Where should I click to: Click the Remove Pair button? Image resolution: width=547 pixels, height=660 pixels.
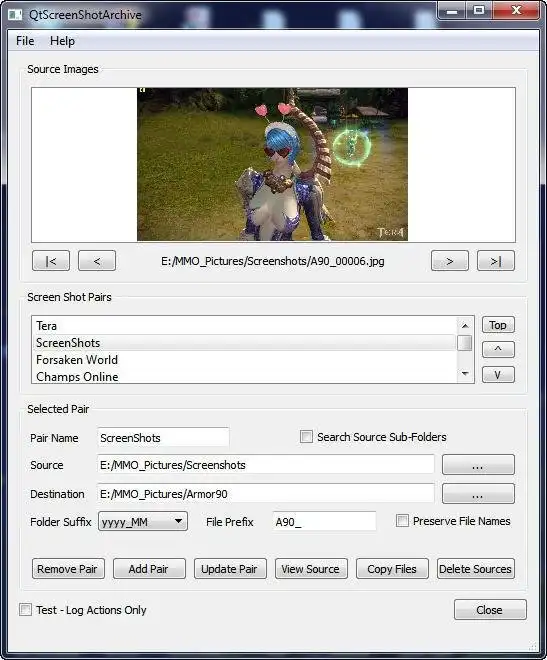(x=68, y=569)
